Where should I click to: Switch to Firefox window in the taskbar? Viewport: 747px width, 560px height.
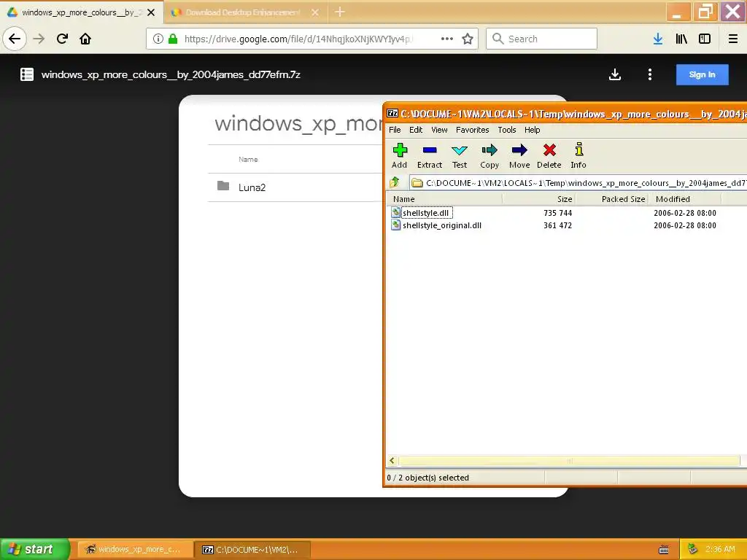(x=135, y=550)
